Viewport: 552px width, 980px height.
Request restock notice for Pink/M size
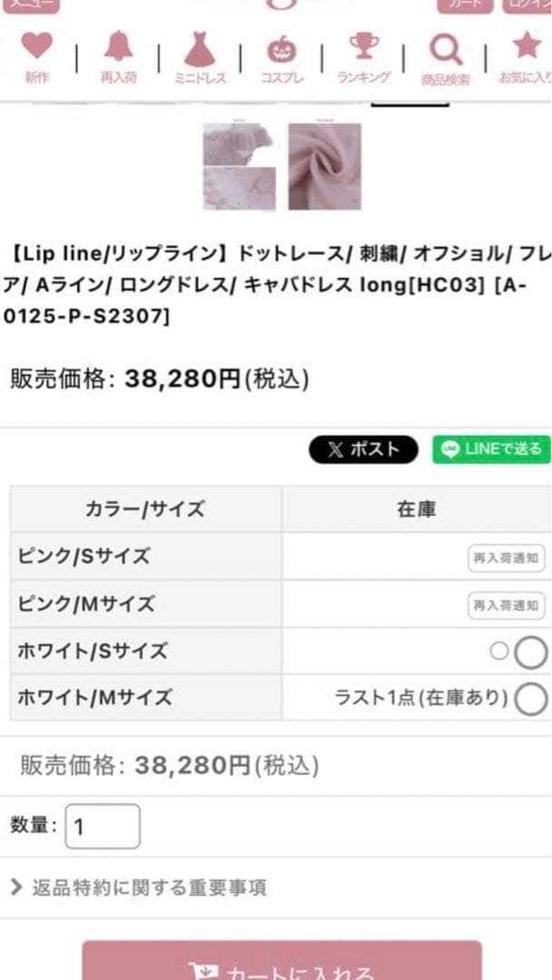tap(507, 604)
